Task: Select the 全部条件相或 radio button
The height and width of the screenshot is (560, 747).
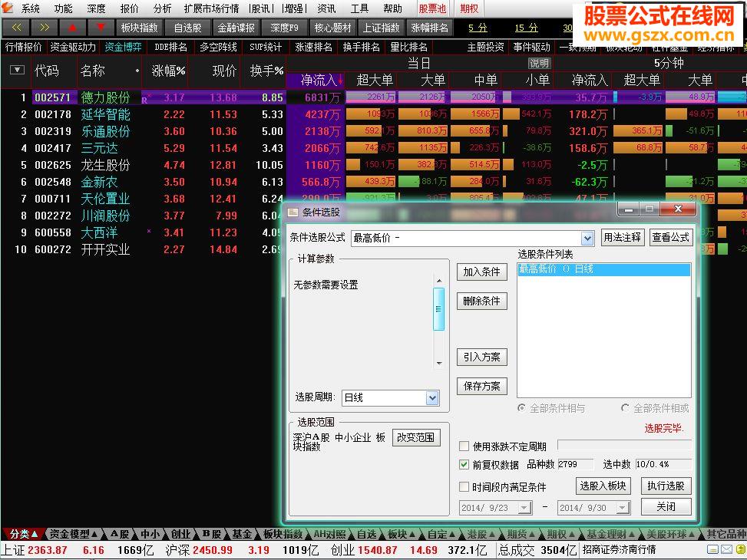Action: (x=625, y=408)
